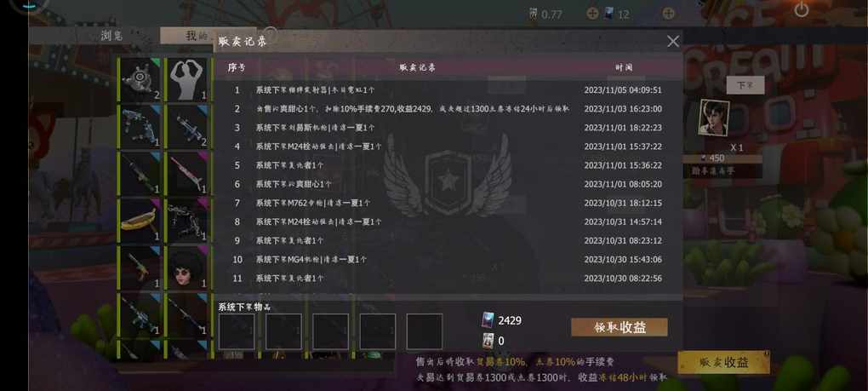
Task: Switch to the 浏览 tab
Action: pos(111,36)
